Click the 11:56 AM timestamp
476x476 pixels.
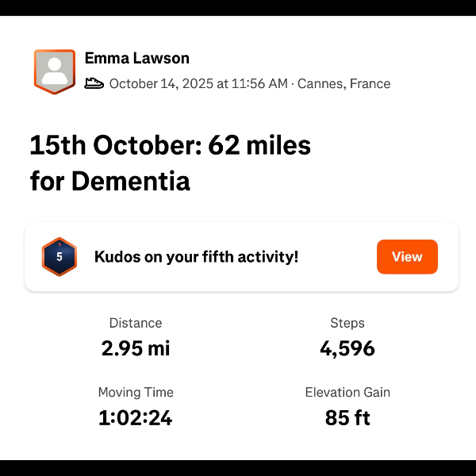(259, 83)
